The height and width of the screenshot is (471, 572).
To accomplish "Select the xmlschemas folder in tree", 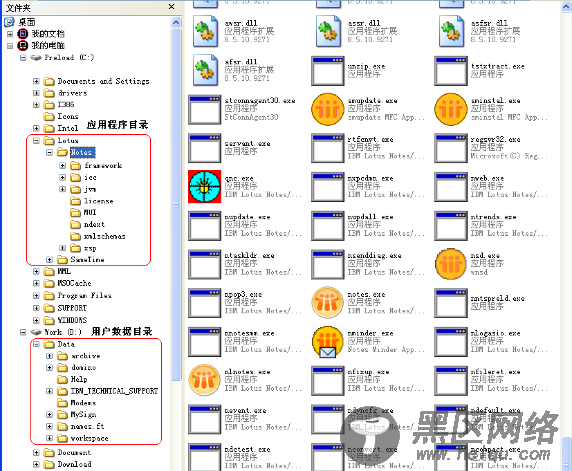I will coord(98,236).
